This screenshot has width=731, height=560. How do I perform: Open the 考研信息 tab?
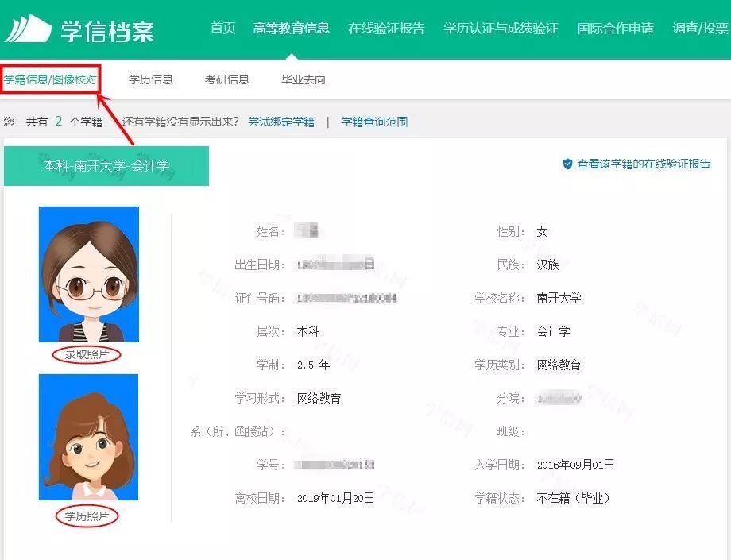click(x=227, y=79)
